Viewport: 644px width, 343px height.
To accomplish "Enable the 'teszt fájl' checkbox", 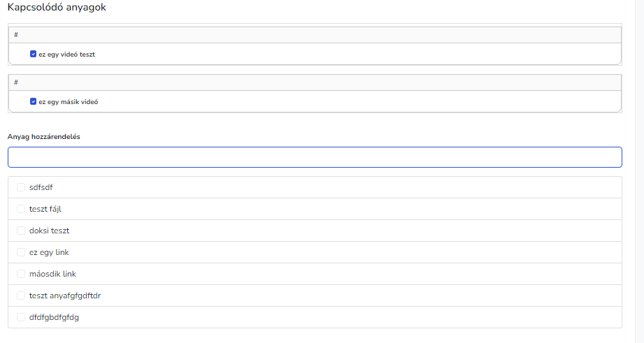I will [x=21, y=209].
